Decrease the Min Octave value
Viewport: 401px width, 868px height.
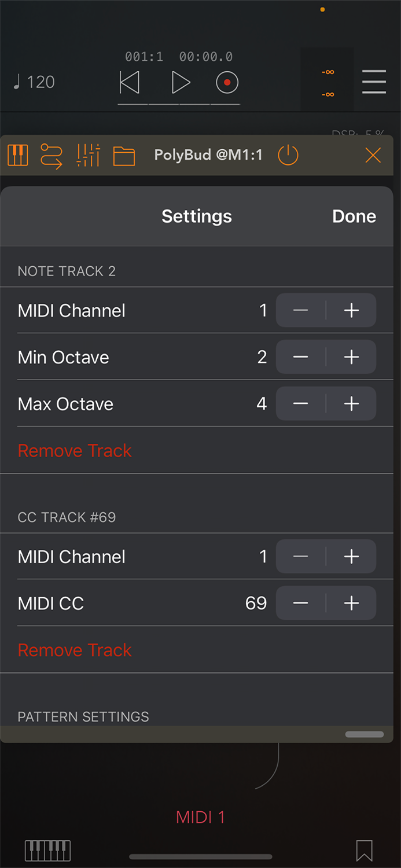(300, 357)
